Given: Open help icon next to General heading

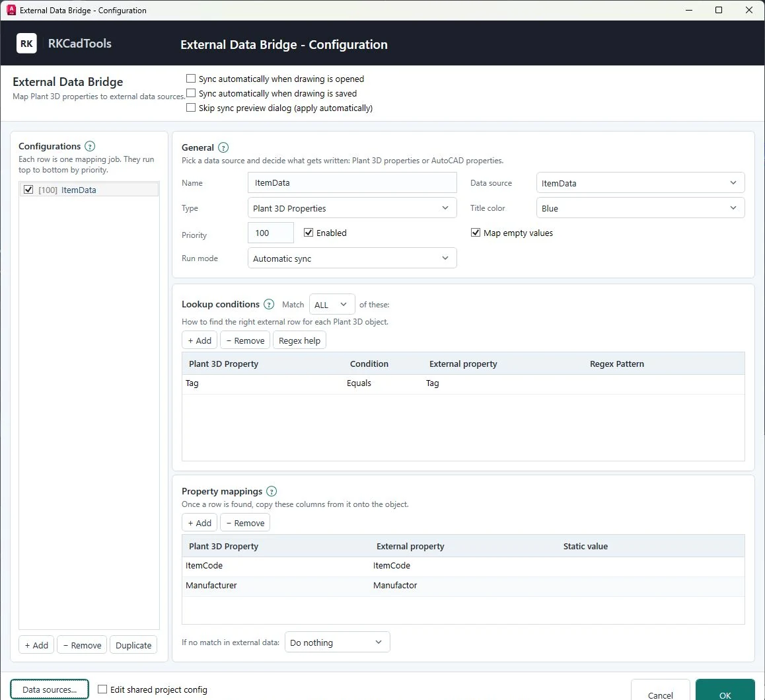Looking at the screenshot, I should (223, 147).
